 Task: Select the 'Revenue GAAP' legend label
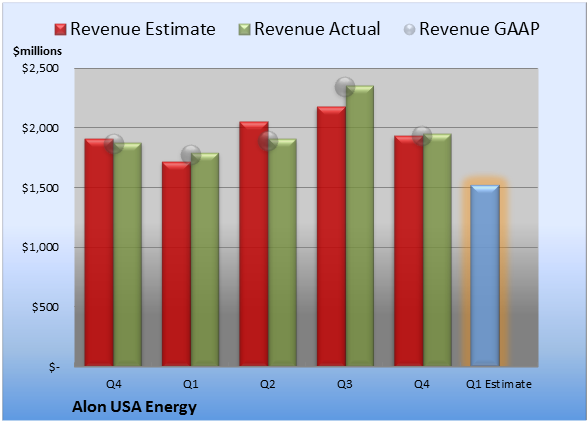click(479, 29)
